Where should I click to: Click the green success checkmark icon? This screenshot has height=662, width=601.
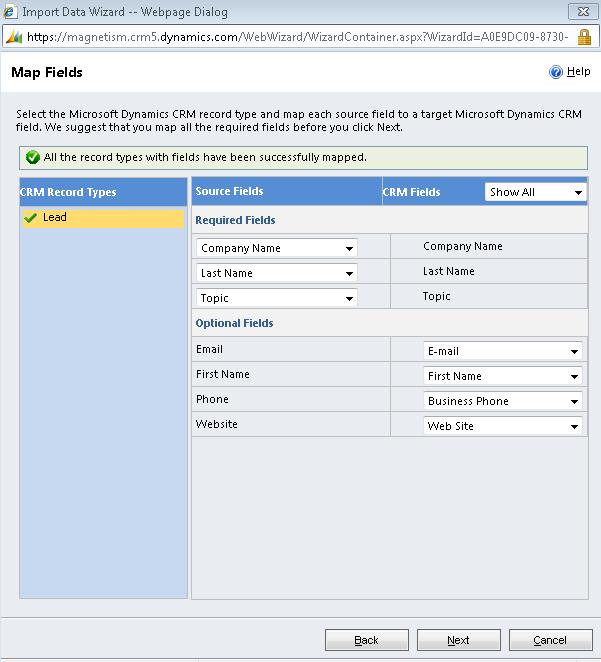tap(33, 157)
